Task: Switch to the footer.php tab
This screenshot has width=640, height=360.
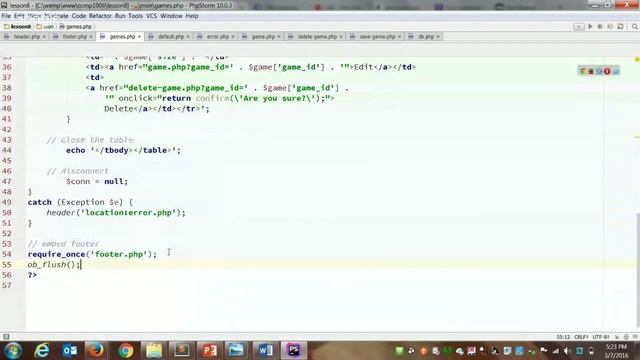Action: point(72,37)
